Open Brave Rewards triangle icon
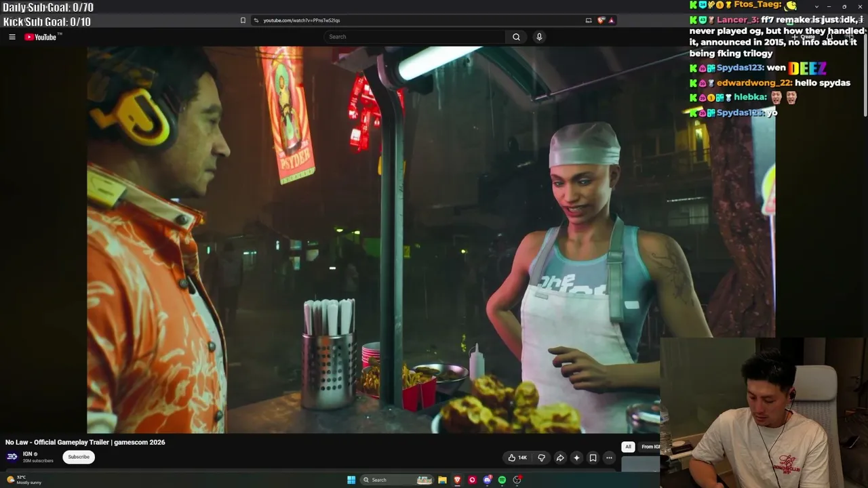 (x=611, y=20)
